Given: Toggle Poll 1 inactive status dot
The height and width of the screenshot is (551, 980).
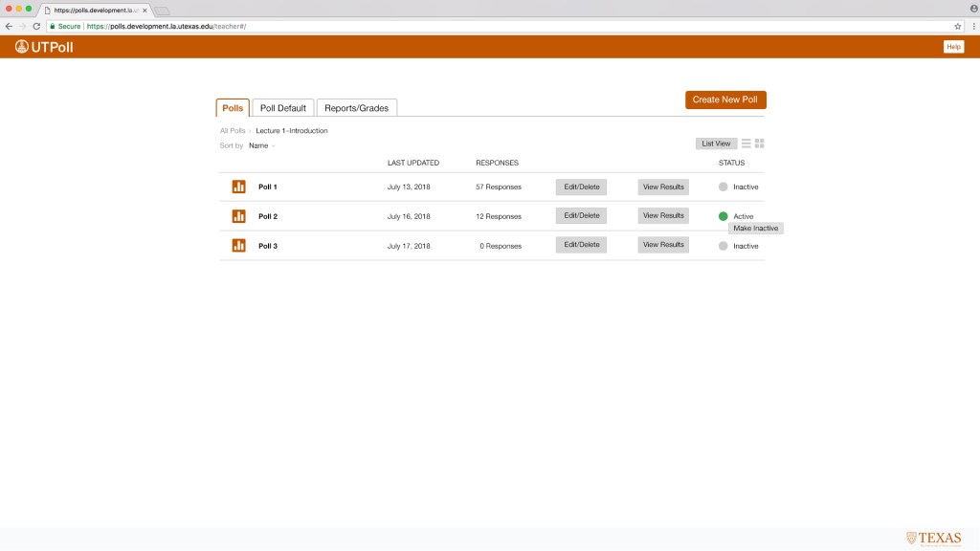Looking at the screenshot, I should point(724,187).
